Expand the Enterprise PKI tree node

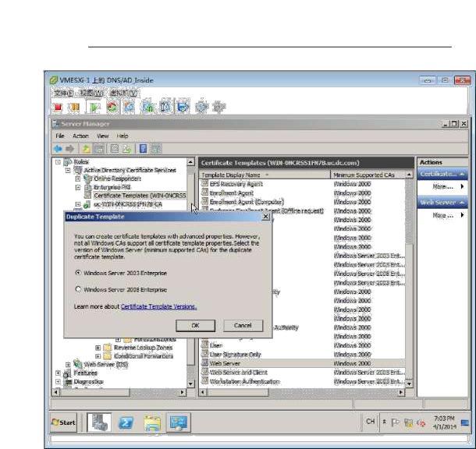78,187
